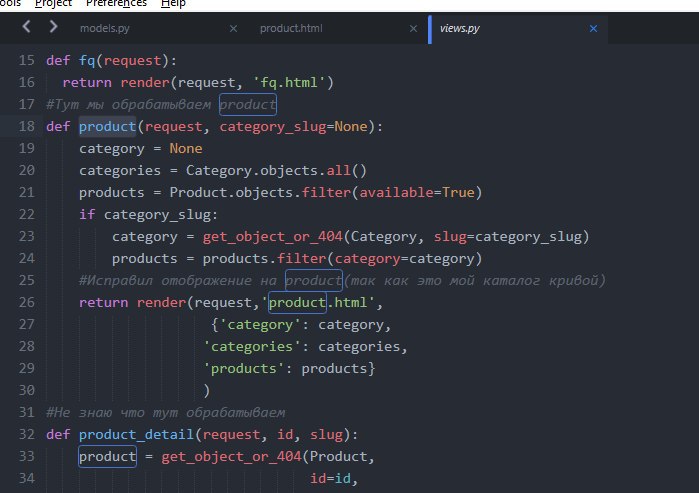Image resolution: width=699 pixels, height=493 pixels.
Task: Click 'product_detail' function name on line 32
Action: coord(136,434)
